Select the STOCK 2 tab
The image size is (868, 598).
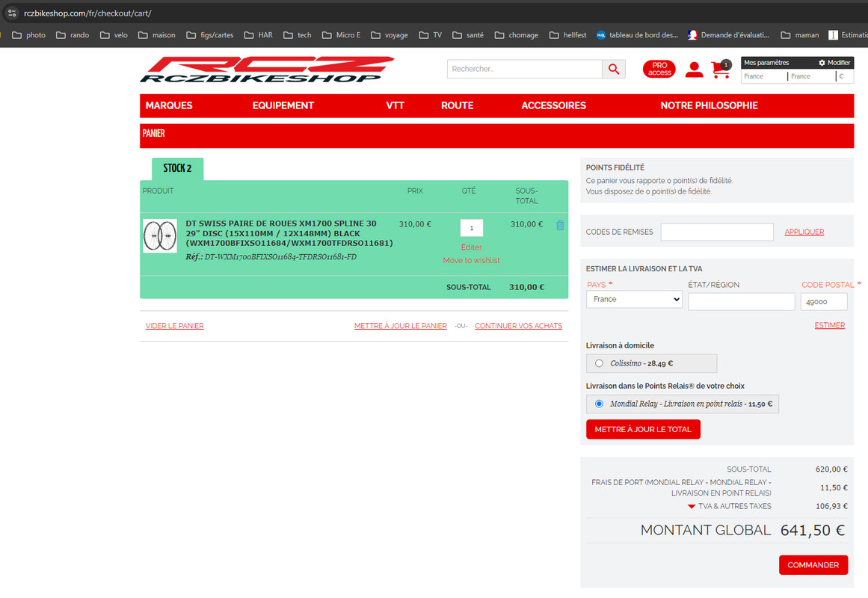(x=178, y=169)
